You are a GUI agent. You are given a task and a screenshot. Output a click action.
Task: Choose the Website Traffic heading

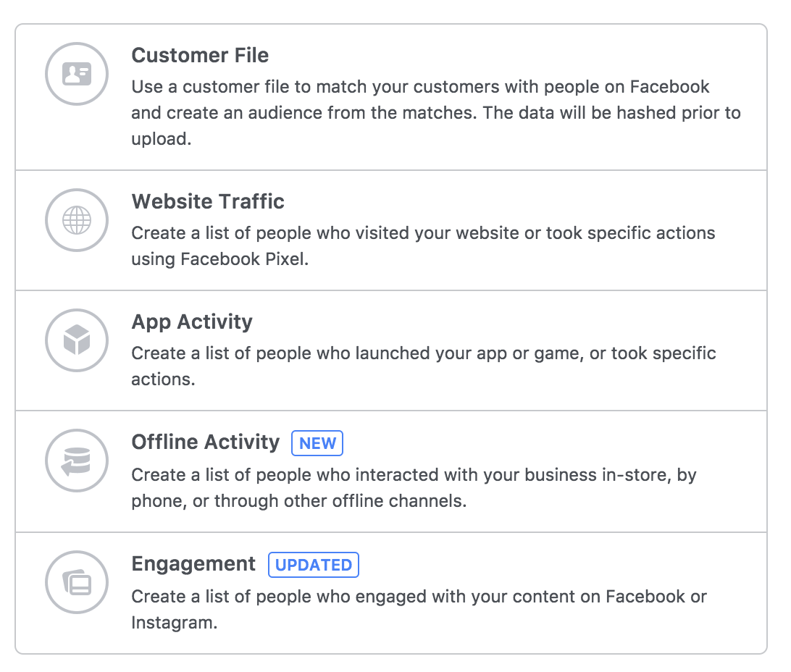(208, 201)
